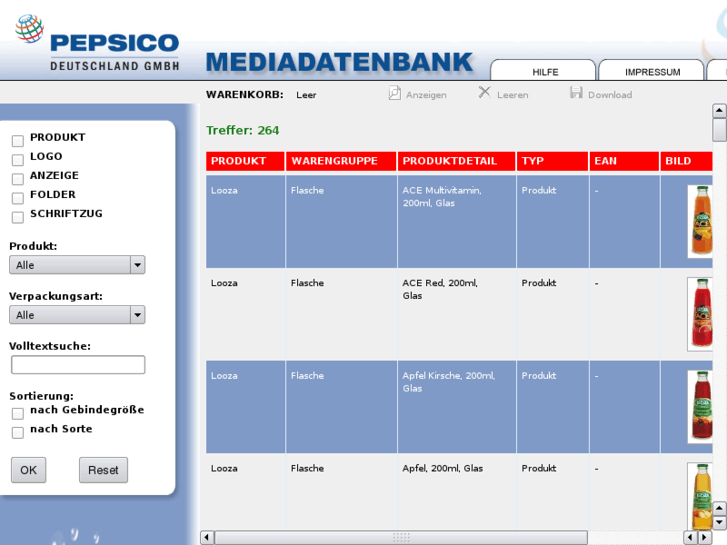
Task: Open the HILFE tab
Action: point(543,71)
